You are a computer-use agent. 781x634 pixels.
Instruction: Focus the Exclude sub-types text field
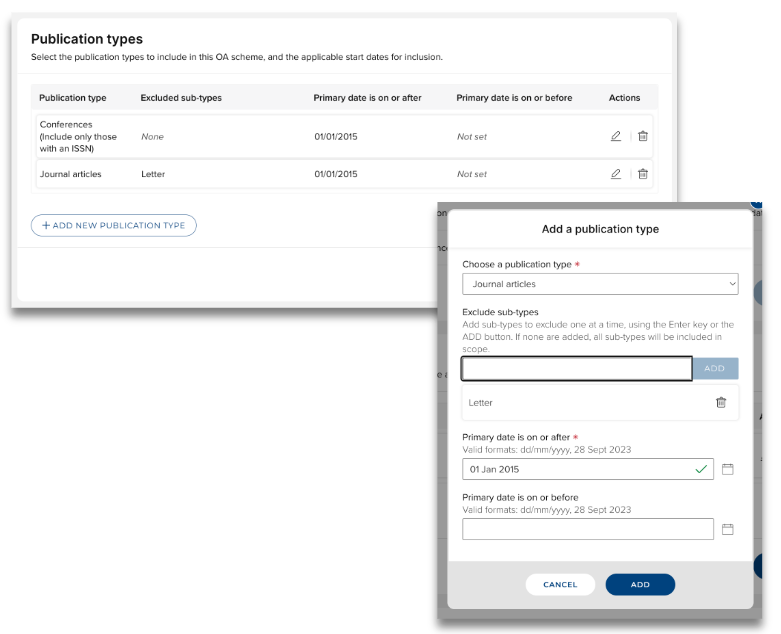(x=576, y=369)
